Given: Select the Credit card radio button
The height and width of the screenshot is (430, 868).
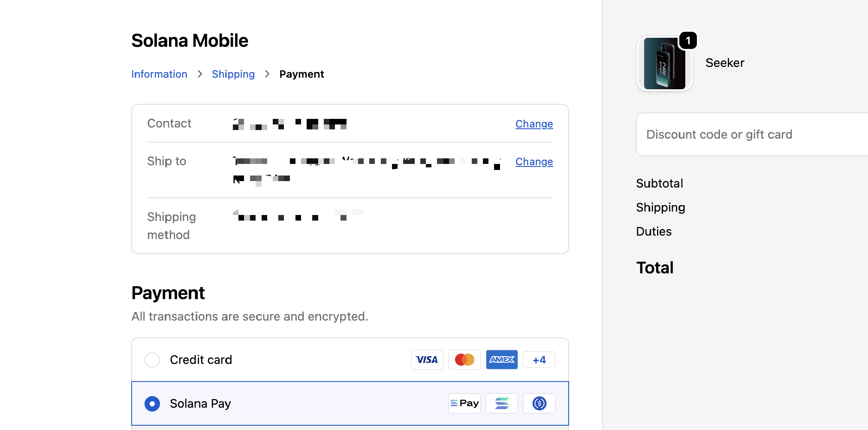Looking at the screenshot, I should coord(152,360).
